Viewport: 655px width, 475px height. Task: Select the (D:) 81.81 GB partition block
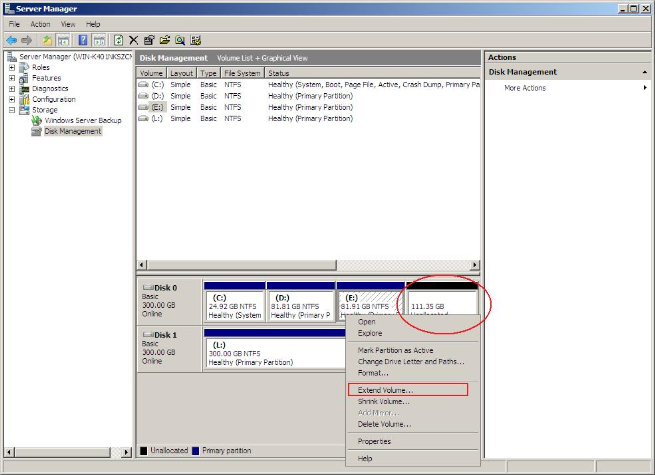pyautogui.click(x=301, y=302)
